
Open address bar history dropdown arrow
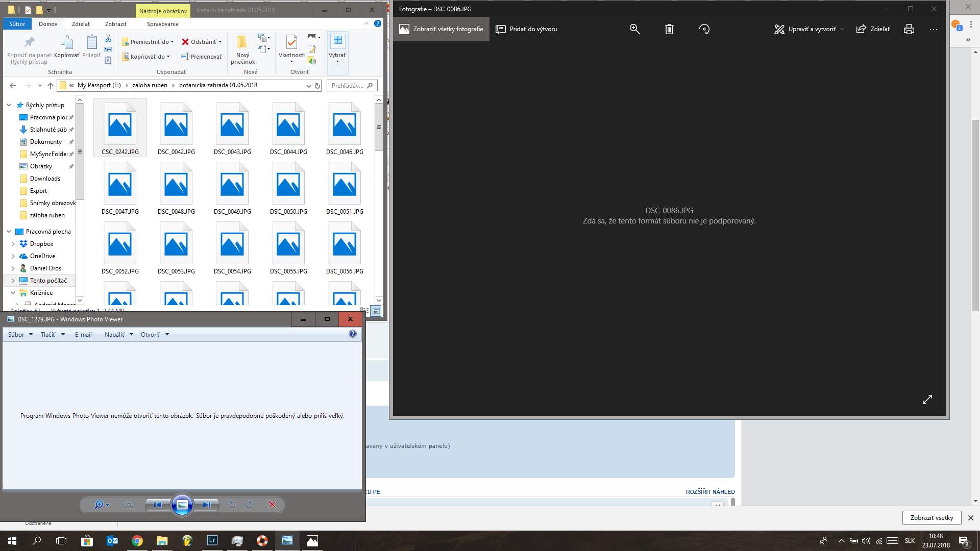308,86
